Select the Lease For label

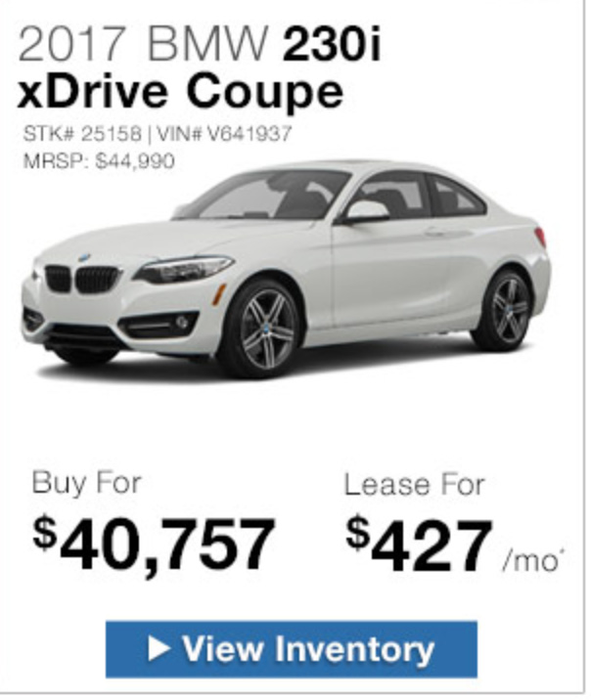click(414, 484)
